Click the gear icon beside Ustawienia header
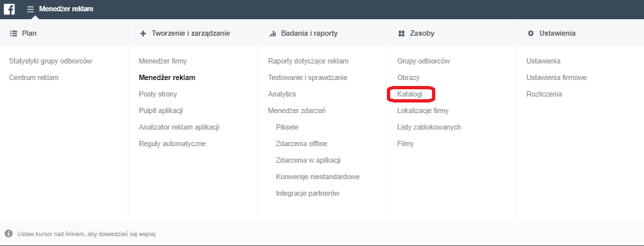The image size is (644, 246). pos(531,34)
